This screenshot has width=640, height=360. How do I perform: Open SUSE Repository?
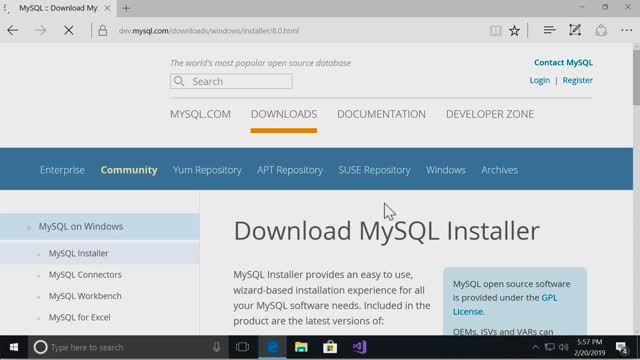(374, 170)
